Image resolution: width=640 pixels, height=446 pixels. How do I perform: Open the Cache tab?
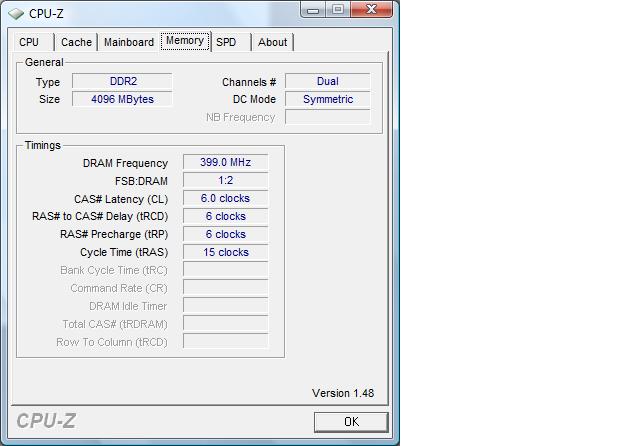coord(76,42)
